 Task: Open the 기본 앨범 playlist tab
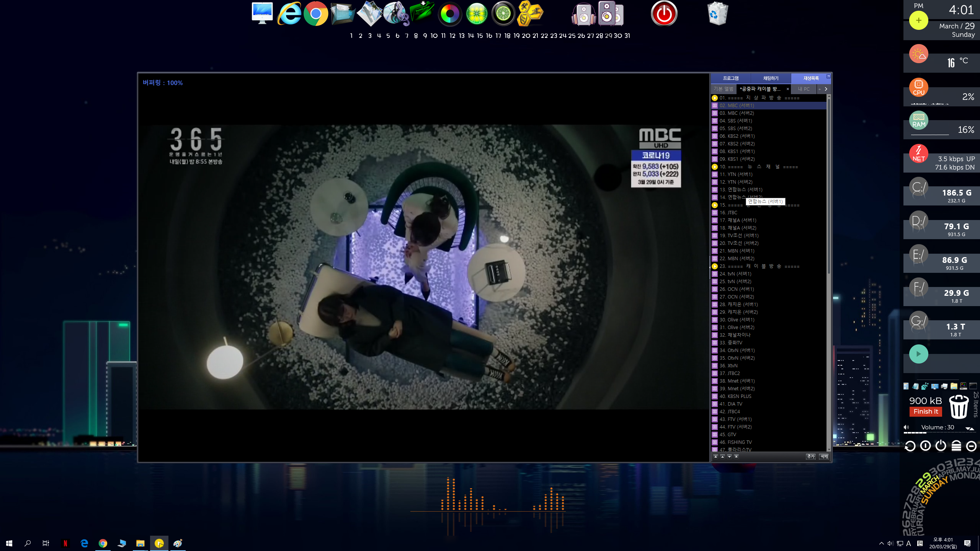click(x=724, y=89)
